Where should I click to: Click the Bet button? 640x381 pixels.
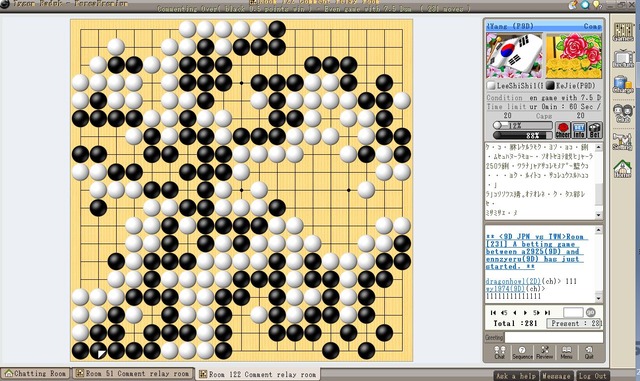[x=595, y=130]
